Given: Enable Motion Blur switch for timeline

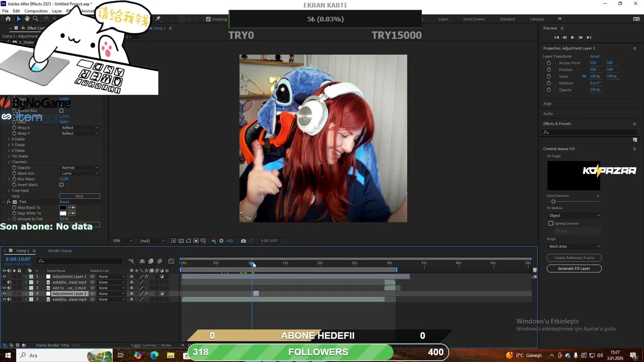Looking at the screenshot, I should point(159,261).
